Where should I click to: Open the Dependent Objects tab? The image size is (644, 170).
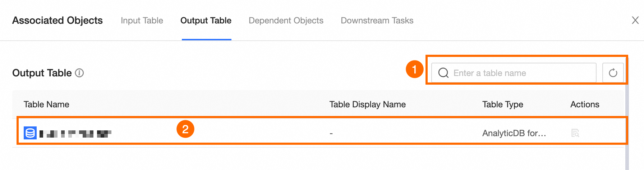click(x=286, y=21)
